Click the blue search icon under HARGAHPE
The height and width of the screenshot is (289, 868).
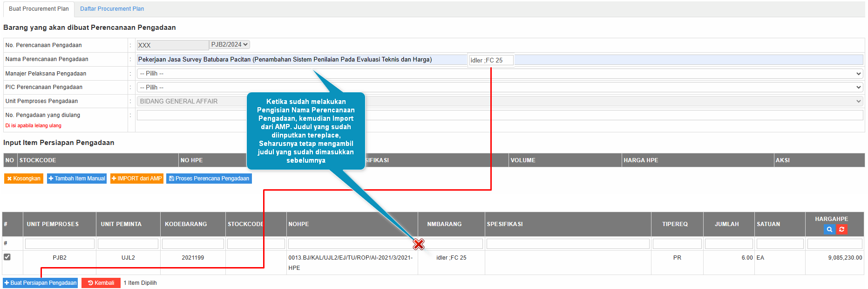[x=829, y=229]
